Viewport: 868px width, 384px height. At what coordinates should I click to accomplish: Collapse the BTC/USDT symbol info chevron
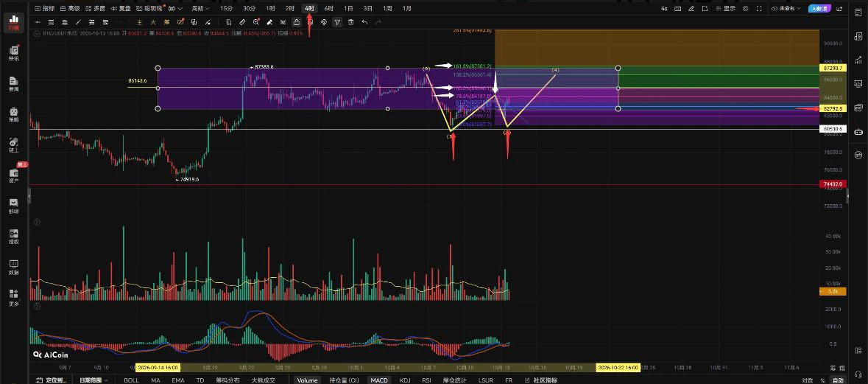pyautogui.click(x=37, y=34)
